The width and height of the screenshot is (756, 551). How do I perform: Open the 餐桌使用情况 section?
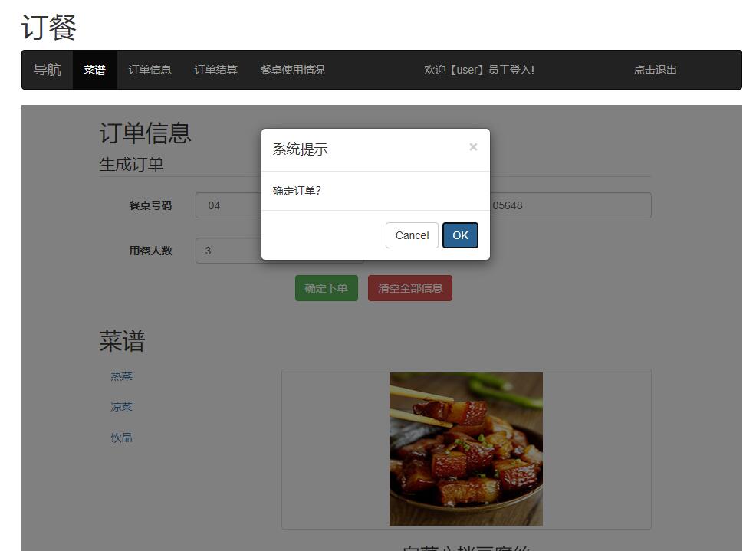292,69
